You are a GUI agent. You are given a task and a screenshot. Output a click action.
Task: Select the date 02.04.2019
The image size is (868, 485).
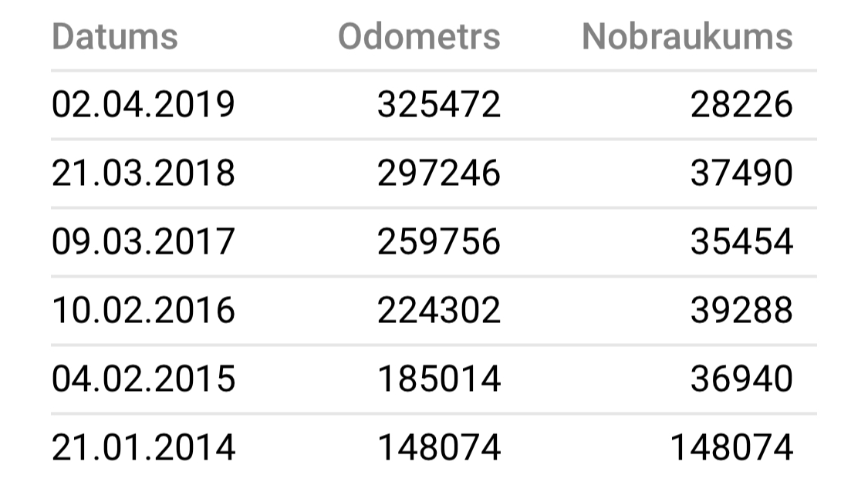click(144, 105)
